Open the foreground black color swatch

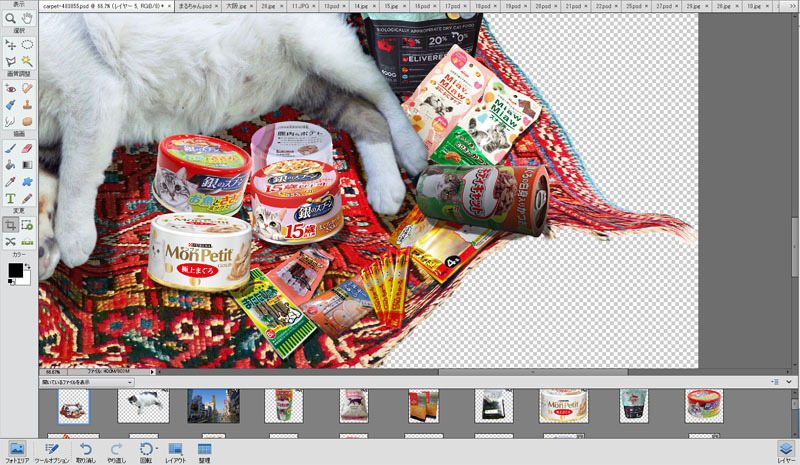pyautogui.click(x=15, y=271)
